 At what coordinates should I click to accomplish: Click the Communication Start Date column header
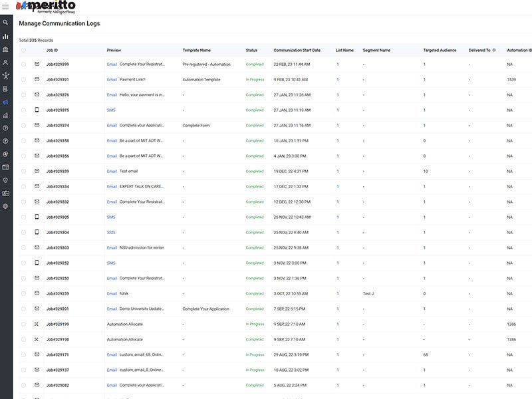(x=297, y=50)
